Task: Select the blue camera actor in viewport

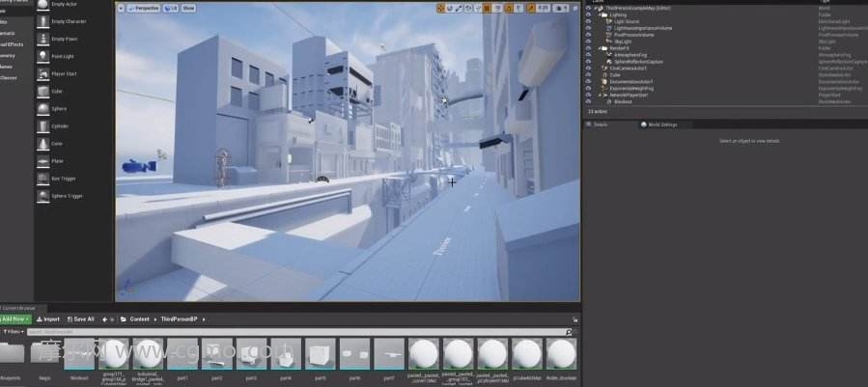Action: pos(138,166)
